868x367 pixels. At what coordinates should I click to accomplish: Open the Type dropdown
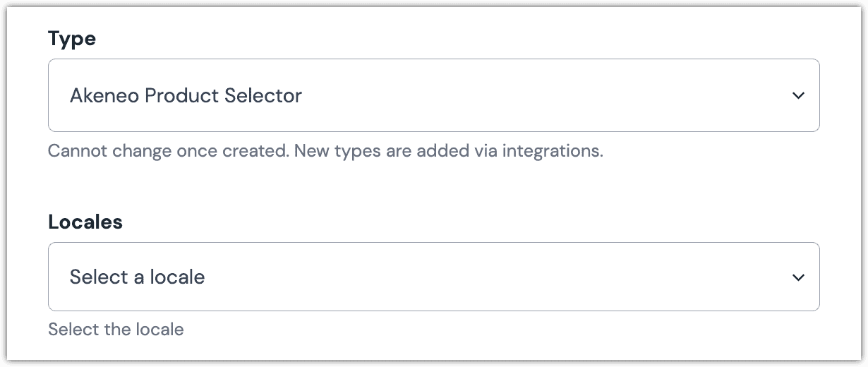coord(433,95)
